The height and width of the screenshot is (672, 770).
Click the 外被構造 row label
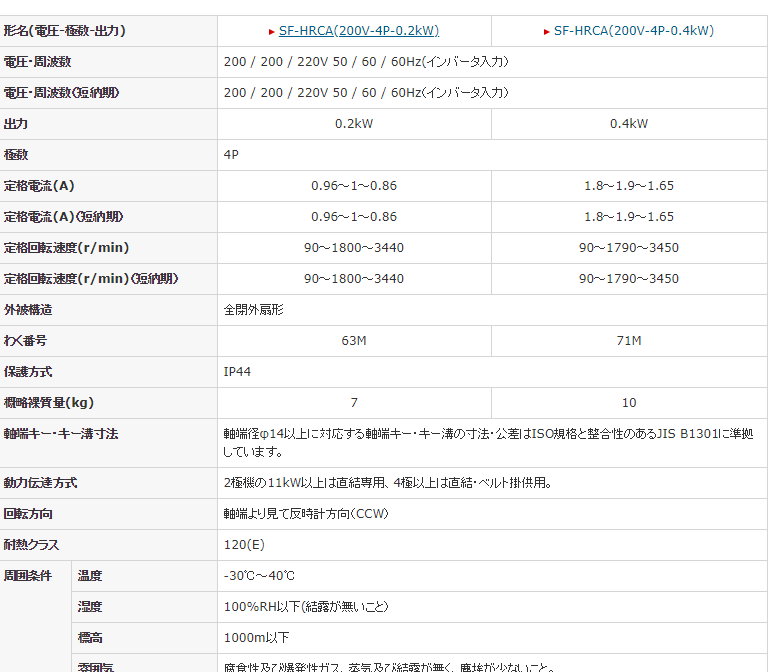point(28,309)
